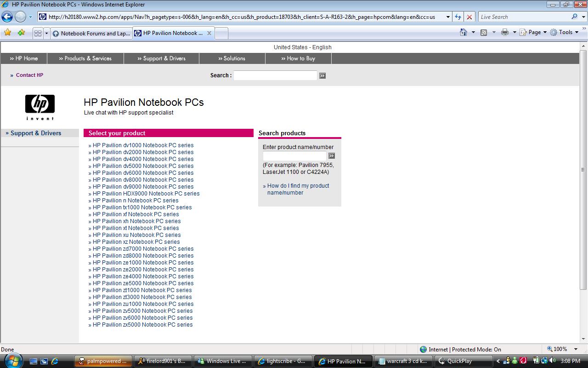
Task: Click the page vertical scrollbar
Action: tap(583, 169)
